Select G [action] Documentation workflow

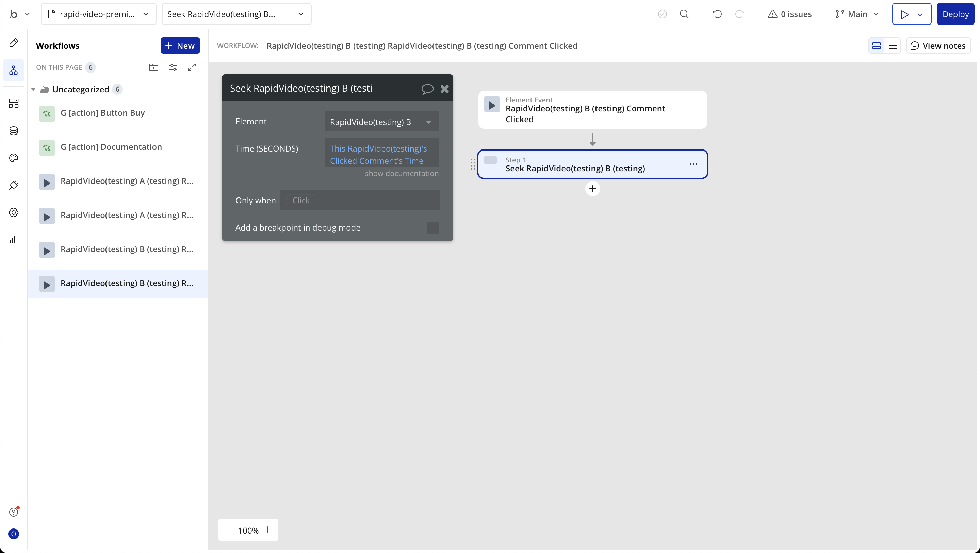(111, 147)
